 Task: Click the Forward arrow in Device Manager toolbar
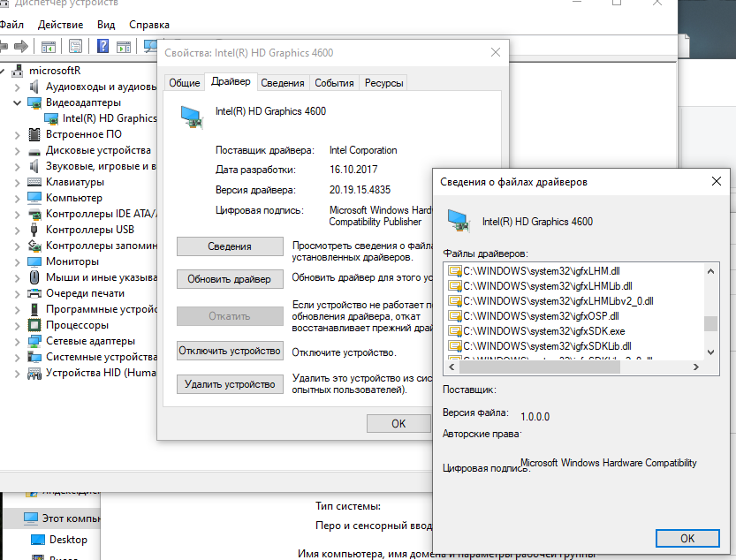point(21,46)
